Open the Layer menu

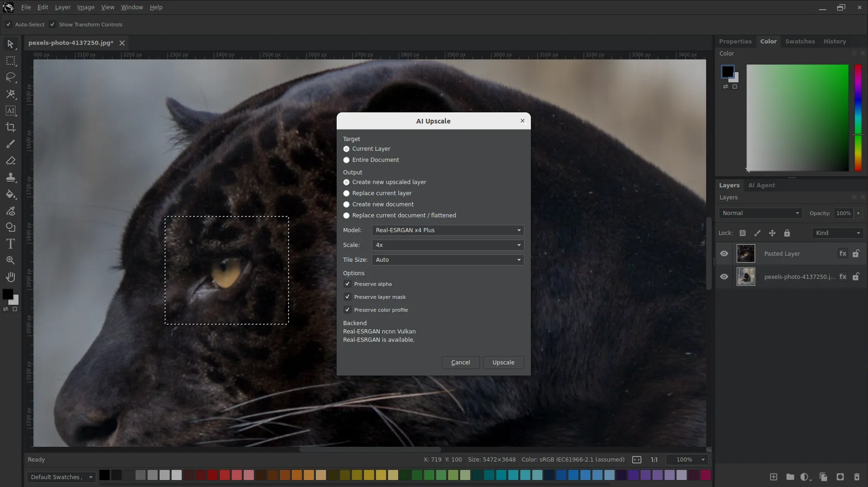[62, 7]
